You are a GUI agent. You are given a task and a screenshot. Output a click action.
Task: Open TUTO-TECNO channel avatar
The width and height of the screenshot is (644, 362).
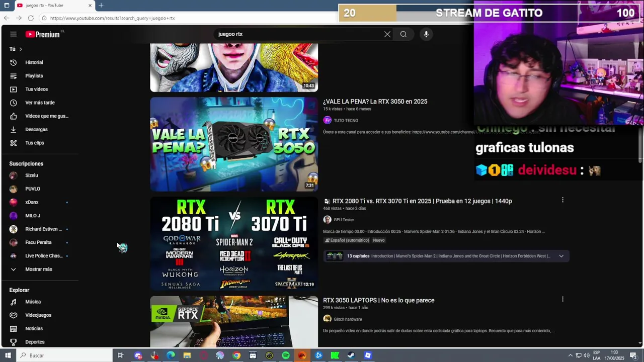[x=328, y=121]
